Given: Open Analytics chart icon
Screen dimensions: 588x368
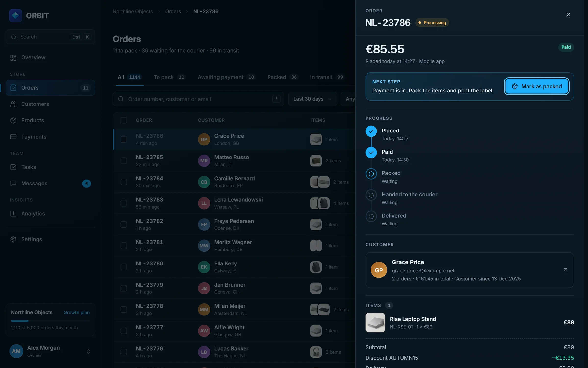Looking at the screenshot, I should coord(13,214).
